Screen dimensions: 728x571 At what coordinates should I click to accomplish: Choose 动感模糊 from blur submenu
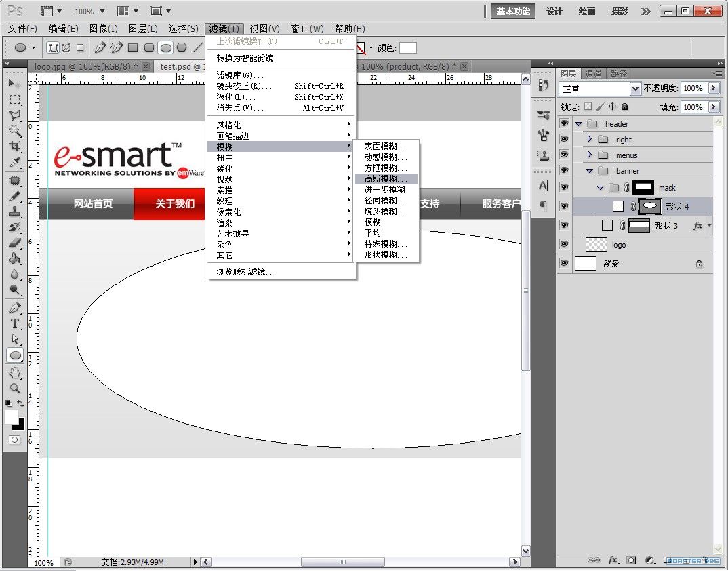click(x=386, y=157)
